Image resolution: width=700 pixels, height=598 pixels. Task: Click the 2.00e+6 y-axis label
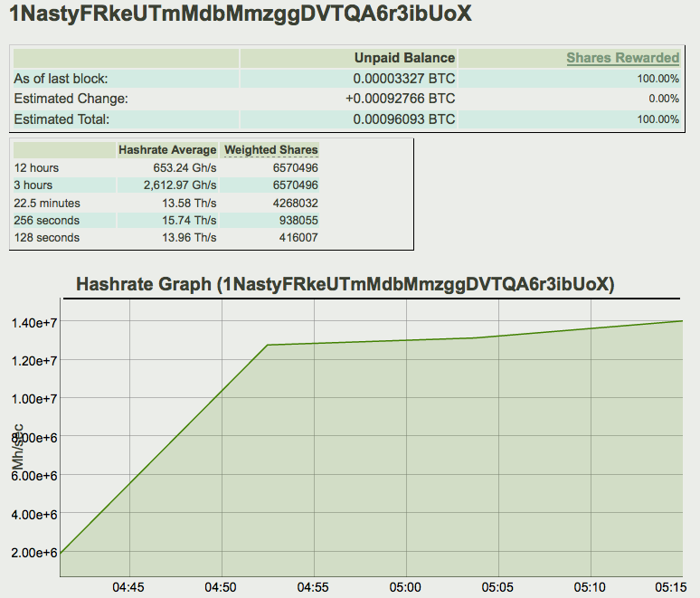[34, 553]
